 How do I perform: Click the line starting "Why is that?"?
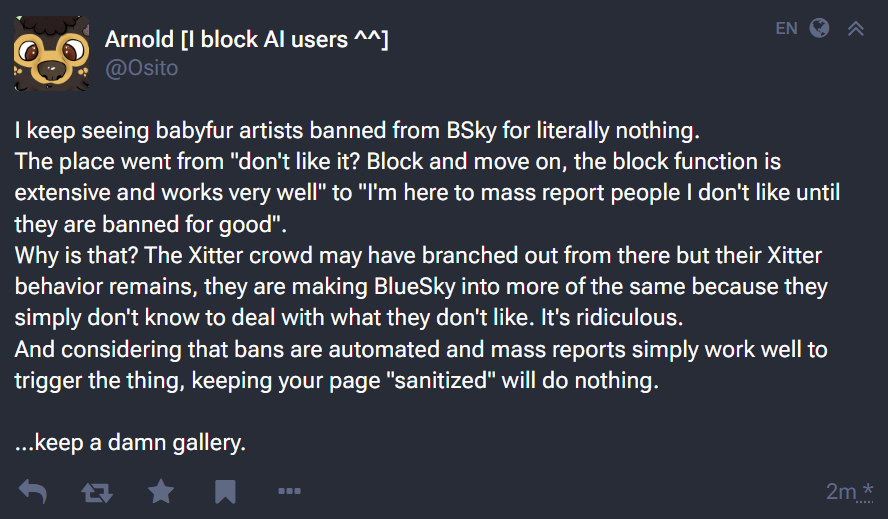point(418,255)
